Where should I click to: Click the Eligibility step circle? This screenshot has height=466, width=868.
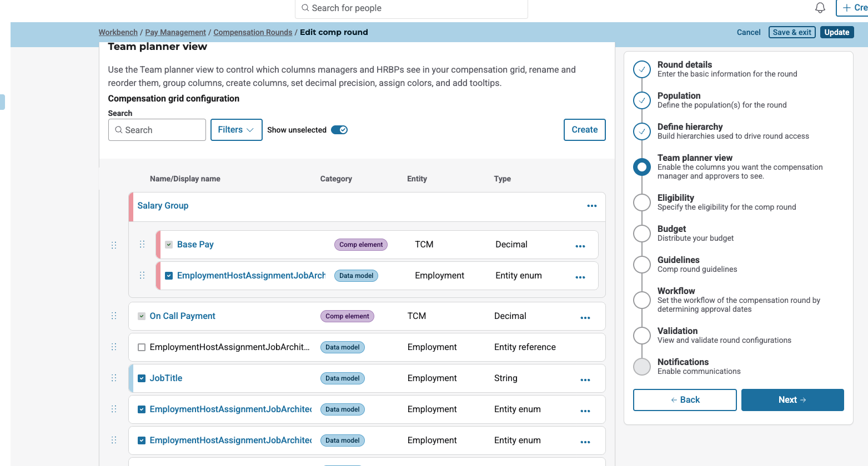coord(642,202)
